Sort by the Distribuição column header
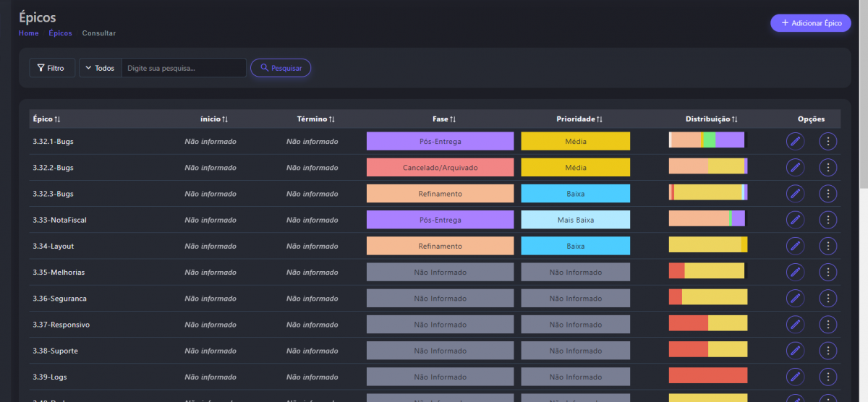 click(x=711, y=119)
